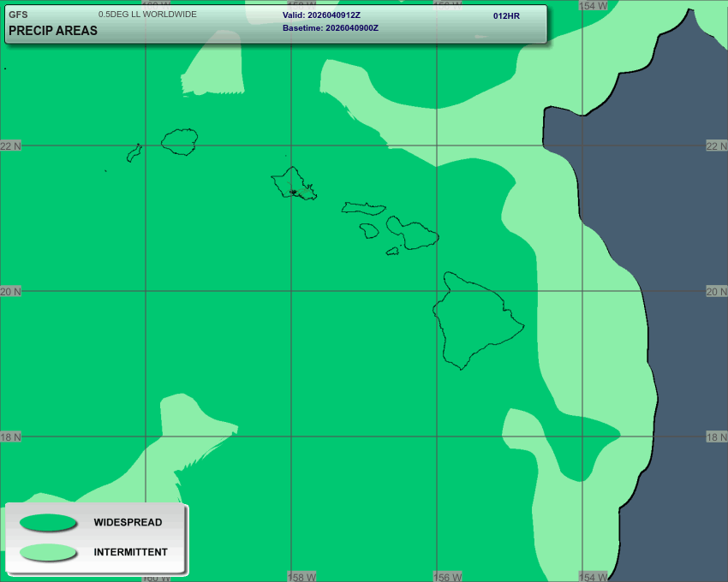The image size is (728, 582).
Task: Click the Basetime 2026040900Z text
Action: pyautogui.click(x=330, y=28)
